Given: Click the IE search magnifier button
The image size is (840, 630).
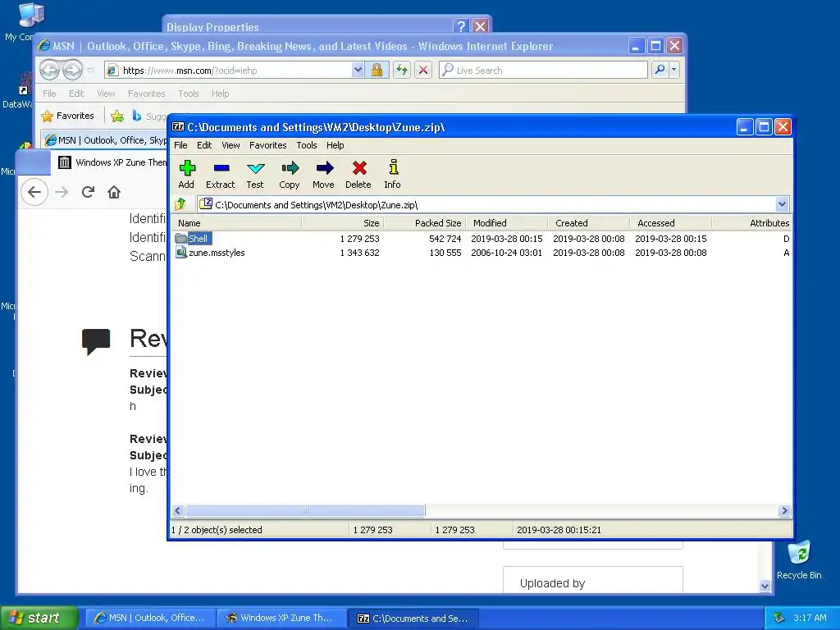Looking at the screenshot, I should [660, 70].
